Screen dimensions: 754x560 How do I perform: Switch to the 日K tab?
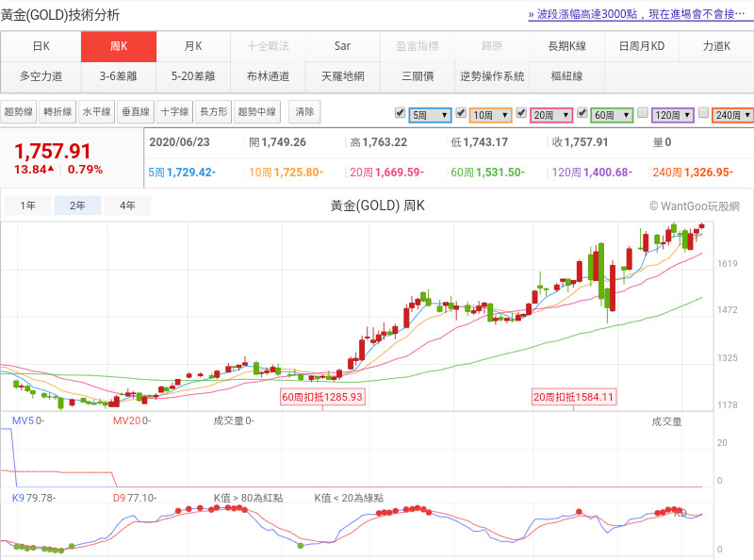(41, 46)
